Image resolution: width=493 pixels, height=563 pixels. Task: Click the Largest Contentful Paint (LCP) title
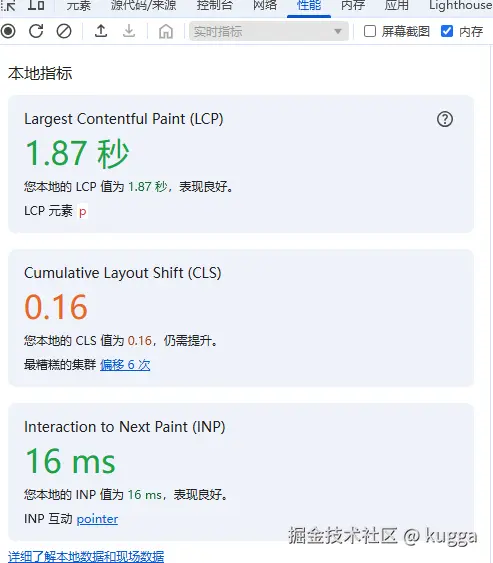(124, 119)
